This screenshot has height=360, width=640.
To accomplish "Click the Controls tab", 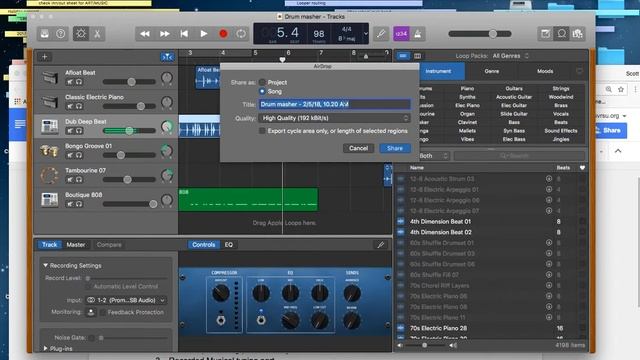I will (x=204, y=245).
